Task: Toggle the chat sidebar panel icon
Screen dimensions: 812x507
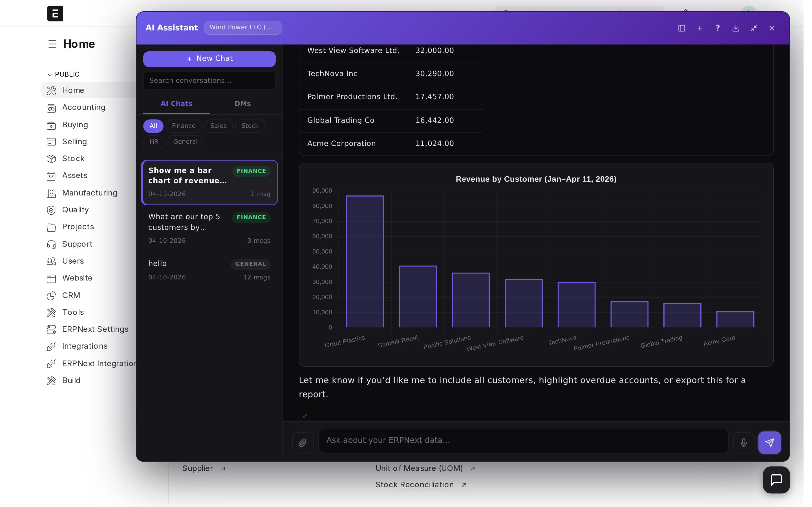Action: tap(681, 28)
